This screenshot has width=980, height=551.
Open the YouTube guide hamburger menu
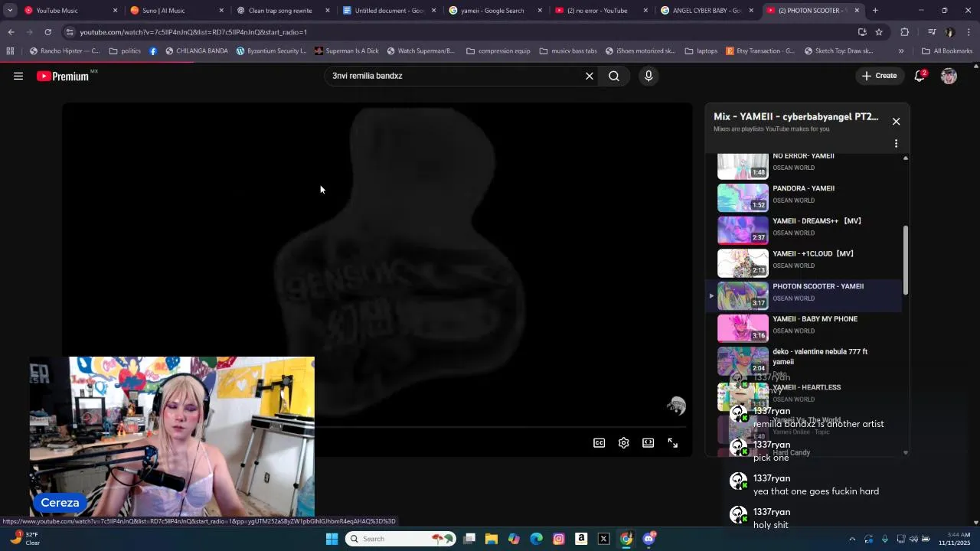pyautogui.click(x=18, y=76)
